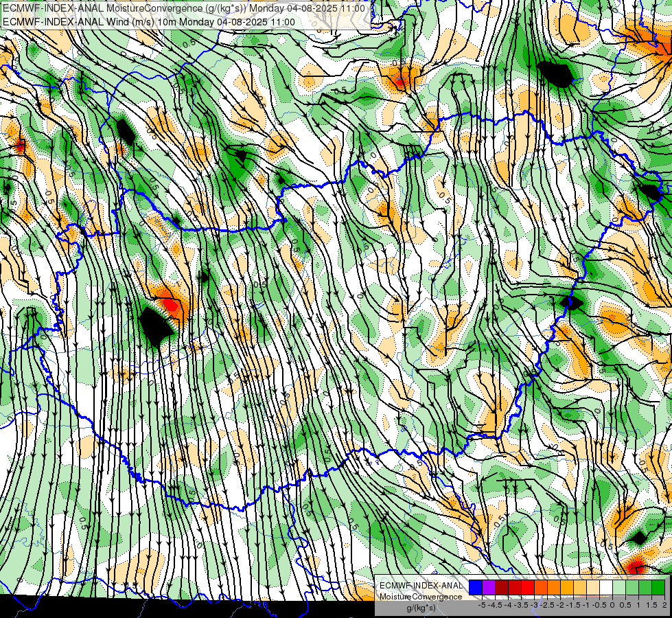Image resolution: width=672 pixels, height=618 pixels.
Task: Click the palest green legend swatch above 0-0.5
Action: coord(619,588)
